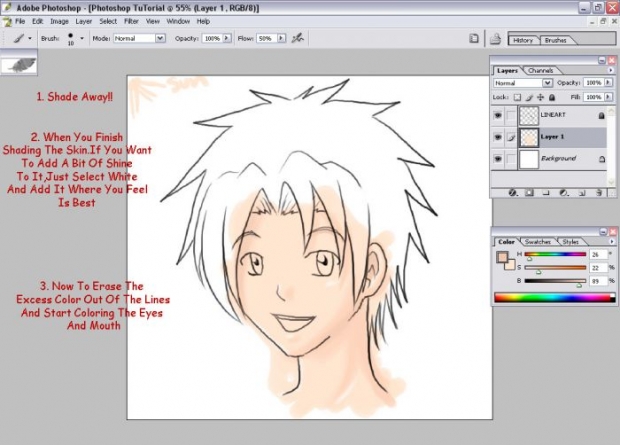Viewport: 620px width, 445px height.
Task: Select the Color tab
Action: click(x=506, y=241)
